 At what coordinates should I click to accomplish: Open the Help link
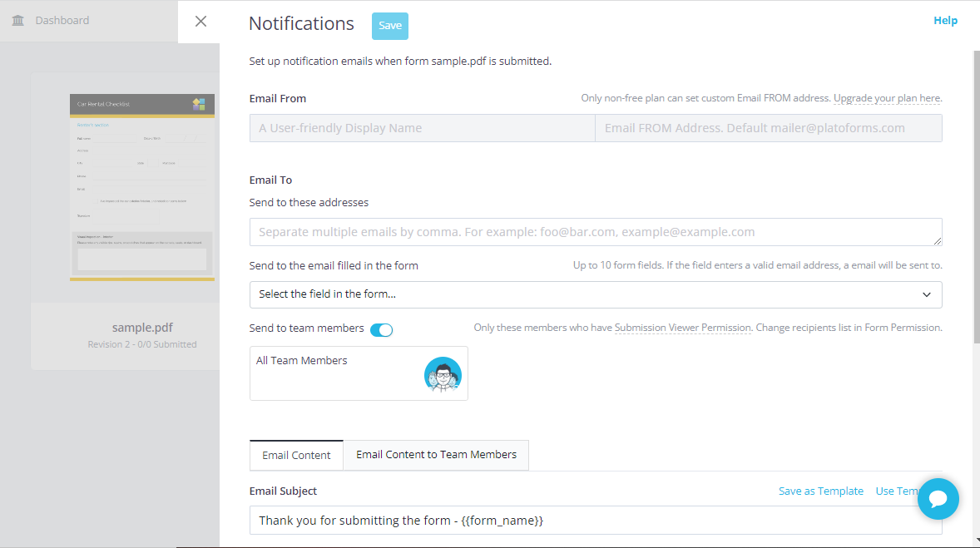tap(945, 21)
